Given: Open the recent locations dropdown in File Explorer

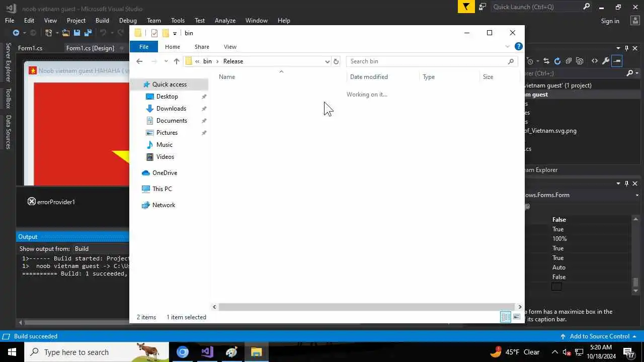Looking at the screenshot, I should [166, 61].
